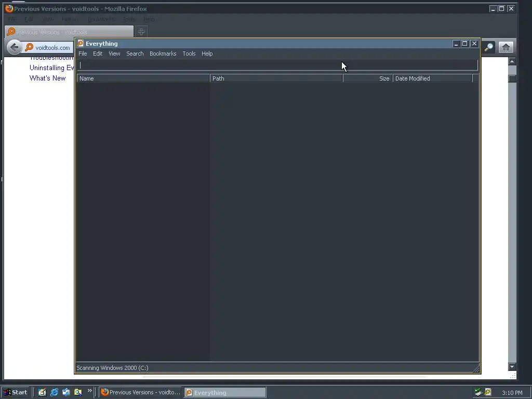
Task: Launch Internet Explorer from quick launch
Action: (54, 392)
